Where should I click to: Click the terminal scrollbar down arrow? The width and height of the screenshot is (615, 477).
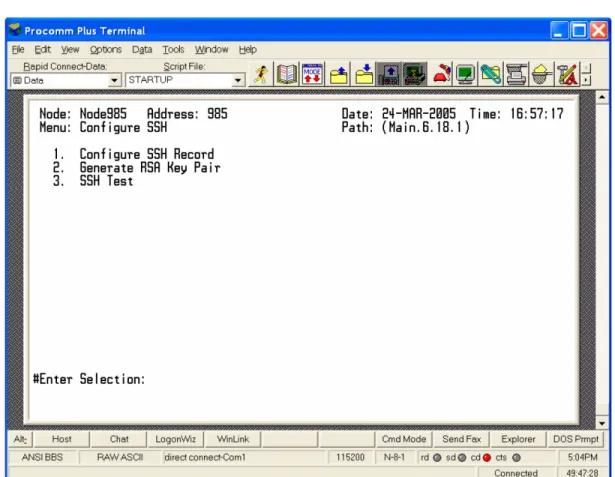pyautogui.click(x=602, y=423)
